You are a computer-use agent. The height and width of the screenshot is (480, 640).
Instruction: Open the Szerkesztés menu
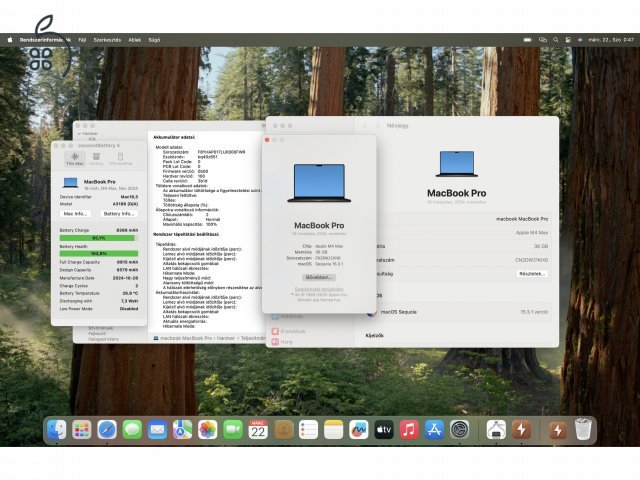[107, 40]
